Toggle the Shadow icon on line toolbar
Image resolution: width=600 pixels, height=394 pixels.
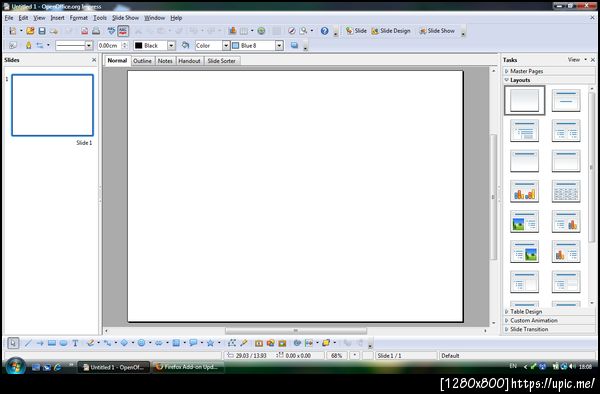coord(294,46)
